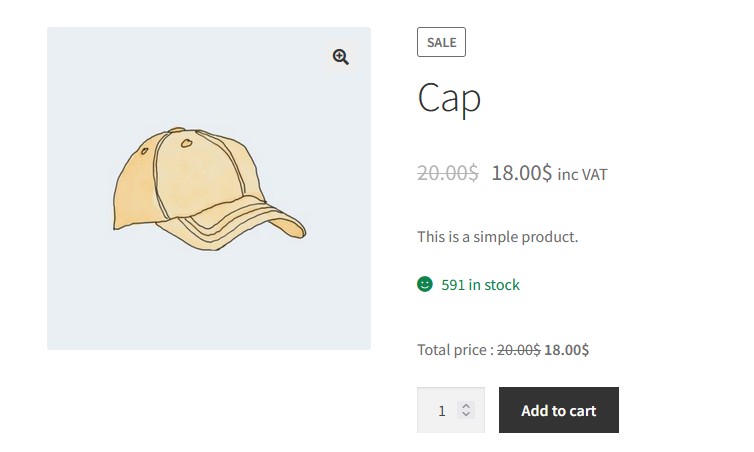Click the inc VAT label
Viewport: 754px width, 452px height.
(582, 175)
